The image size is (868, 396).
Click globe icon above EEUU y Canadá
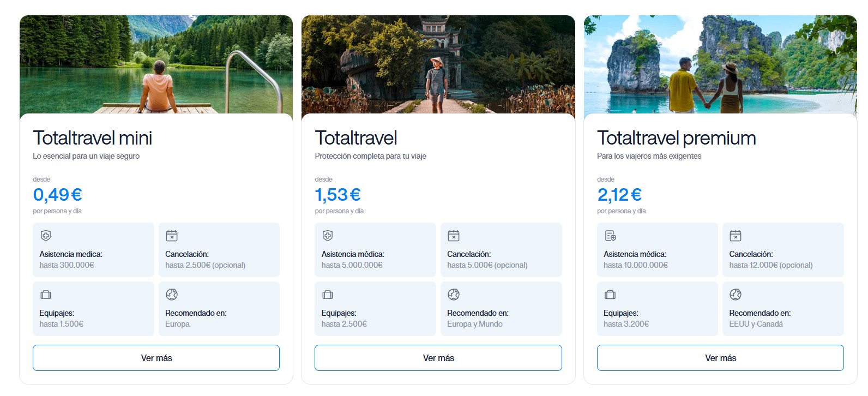[736, 295]
